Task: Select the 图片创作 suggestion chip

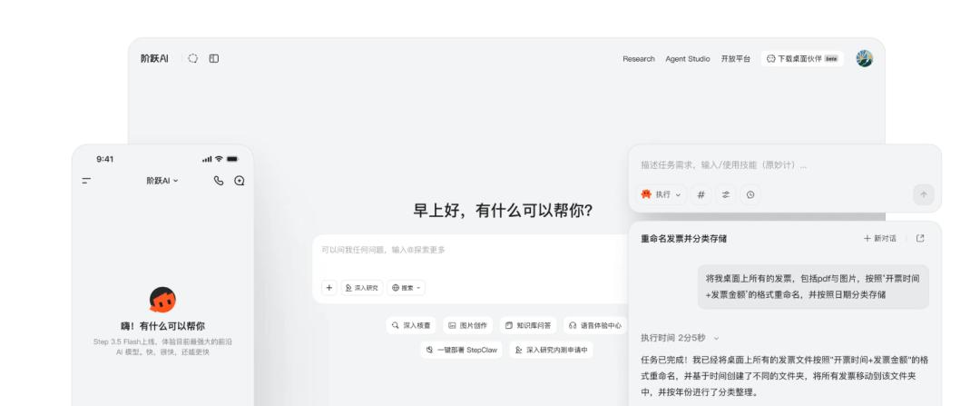Action: (468, 325)
